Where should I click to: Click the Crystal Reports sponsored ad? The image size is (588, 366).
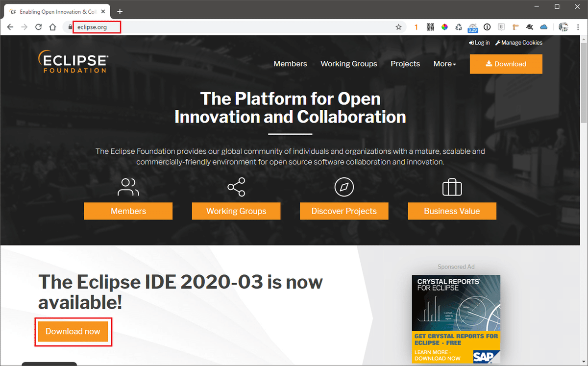(x=456, y=319)
